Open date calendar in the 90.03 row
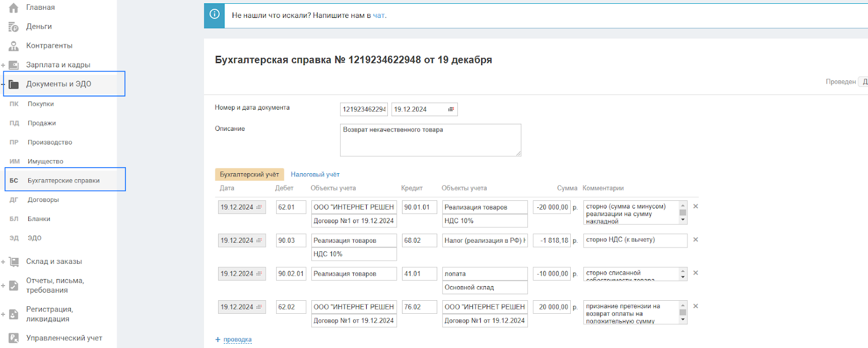This screenshot has width=868, height=348. point(259,241)
